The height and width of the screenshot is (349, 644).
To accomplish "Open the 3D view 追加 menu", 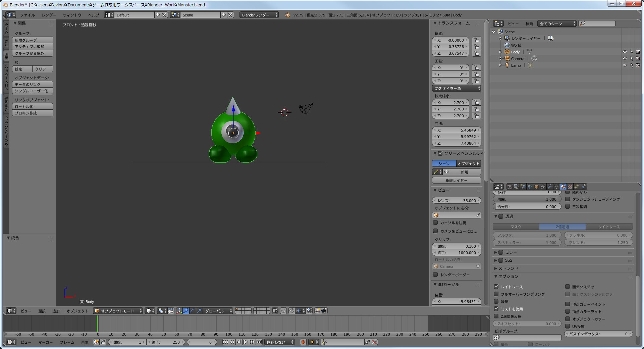I will click(56, 311).
